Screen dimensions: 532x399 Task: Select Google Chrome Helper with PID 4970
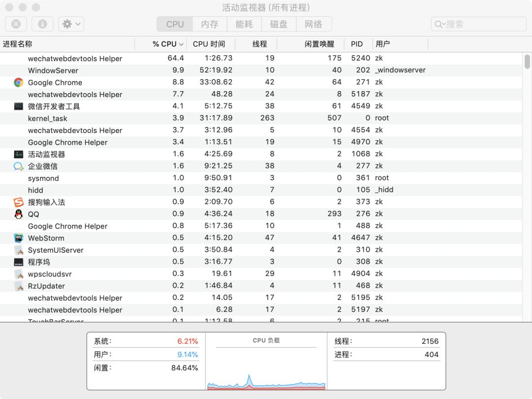point(261,142)
